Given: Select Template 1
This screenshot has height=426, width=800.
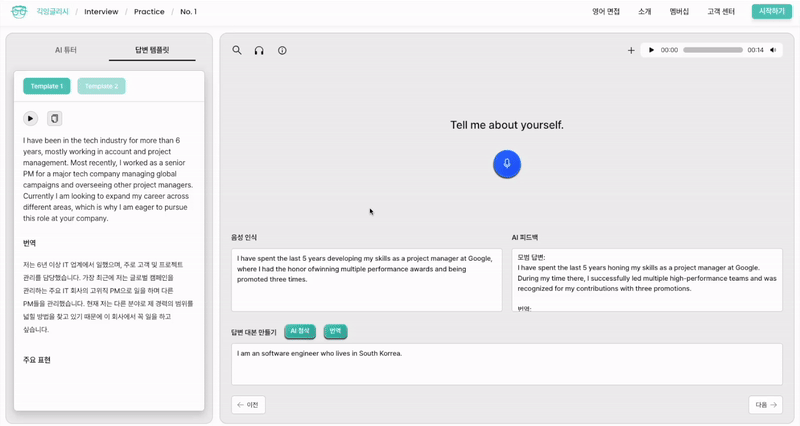Looking at the screenshot, I should coord(47,86).
